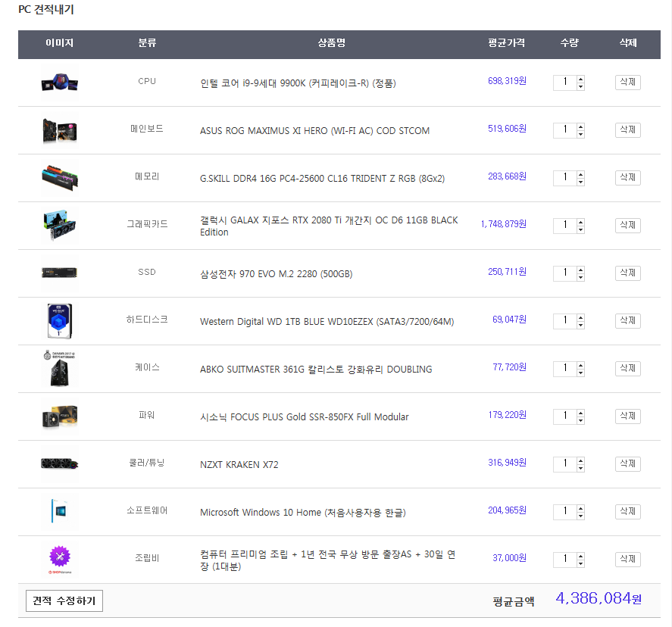Image resolution: width=672 pixels, height=627 pixels.
Task: Increase quantity for the 케이스 row
Action: 580,365
